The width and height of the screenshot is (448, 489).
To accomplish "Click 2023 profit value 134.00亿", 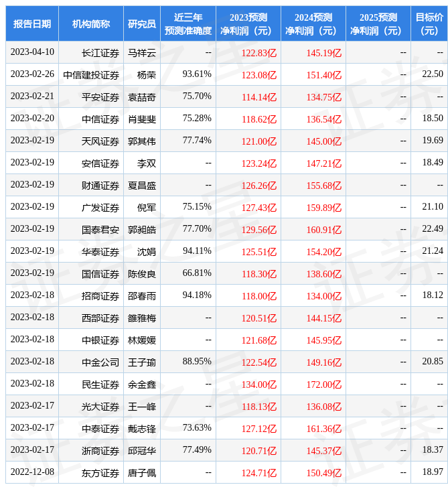I will [x=259, y=385].
